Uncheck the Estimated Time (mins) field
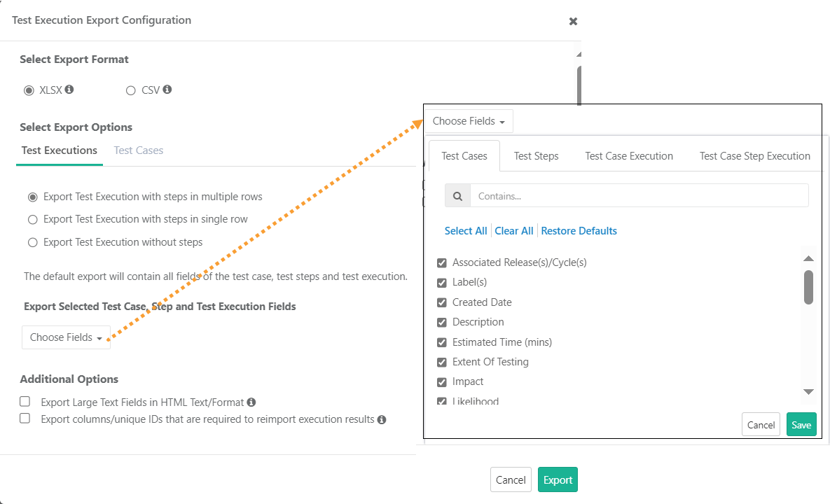 pos(442,342)
